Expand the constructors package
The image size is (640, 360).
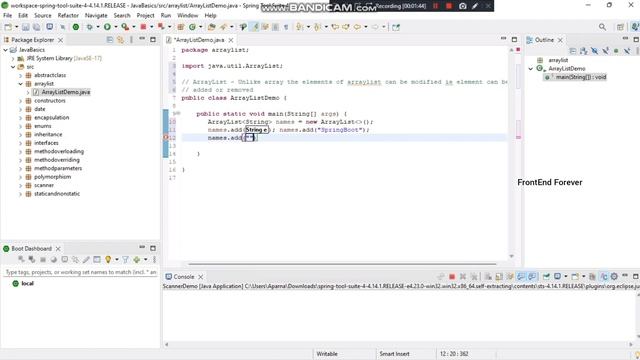pos(20,101)
